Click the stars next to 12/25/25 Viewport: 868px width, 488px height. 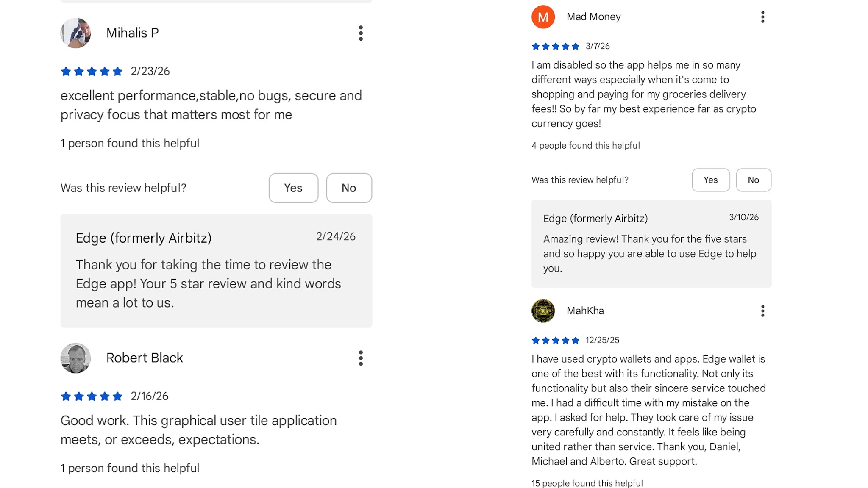click(x=555, y=340)
